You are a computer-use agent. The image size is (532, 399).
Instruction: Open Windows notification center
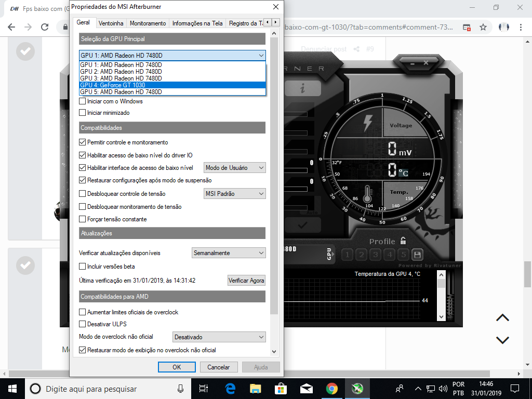515,389
